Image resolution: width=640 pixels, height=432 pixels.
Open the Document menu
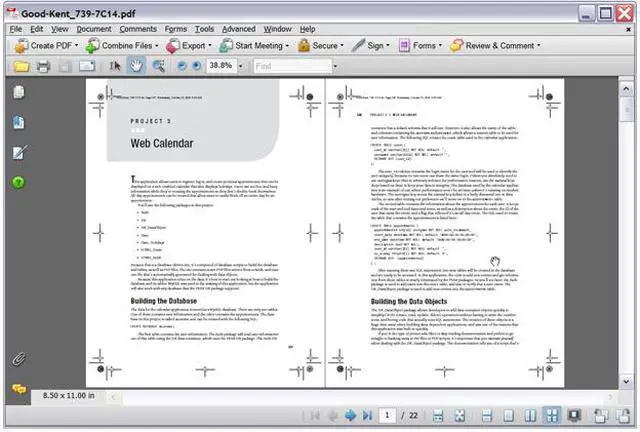click(94, 29)
